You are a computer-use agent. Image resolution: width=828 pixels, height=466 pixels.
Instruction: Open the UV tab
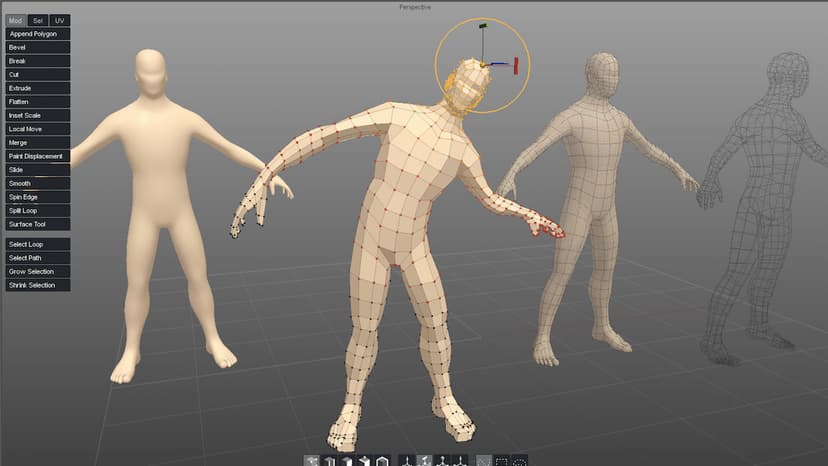(60, 21)
